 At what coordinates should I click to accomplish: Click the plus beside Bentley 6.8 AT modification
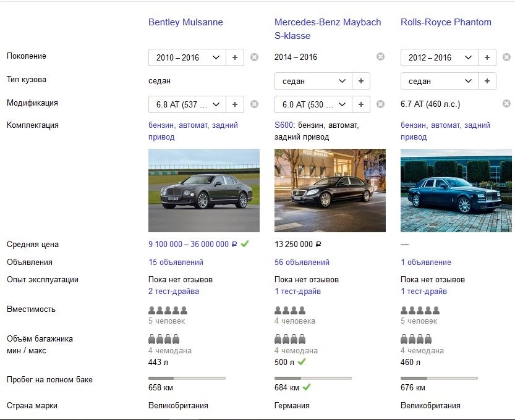pyautogui.click(x=235, y=104)
